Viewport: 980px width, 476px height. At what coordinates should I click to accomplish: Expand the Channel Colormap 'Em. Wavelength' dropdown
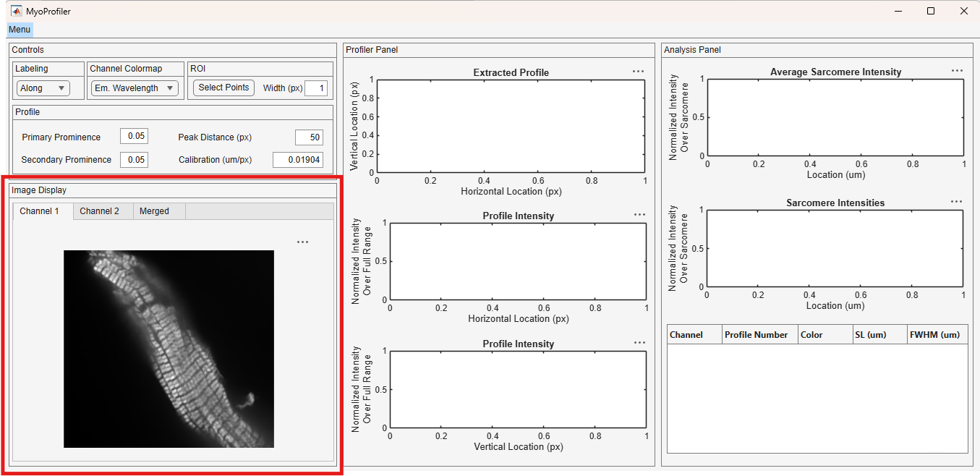(x=135, y=88)
